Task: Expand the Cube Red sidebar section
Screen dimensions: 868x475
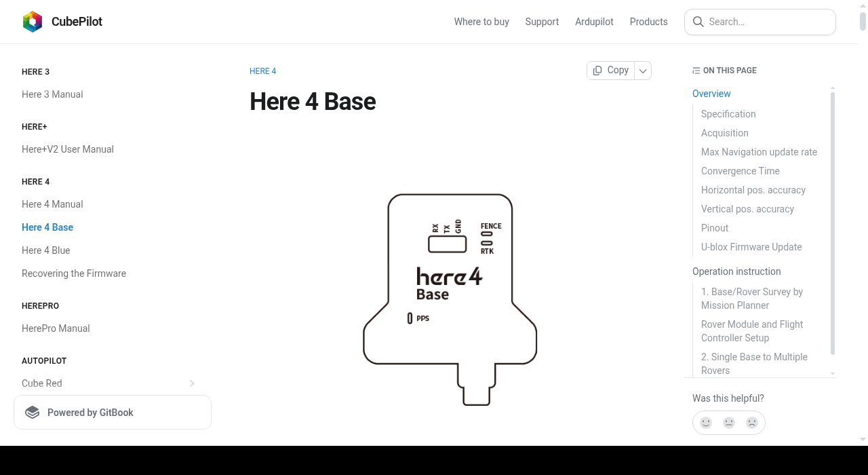Action: coord(192,383)
